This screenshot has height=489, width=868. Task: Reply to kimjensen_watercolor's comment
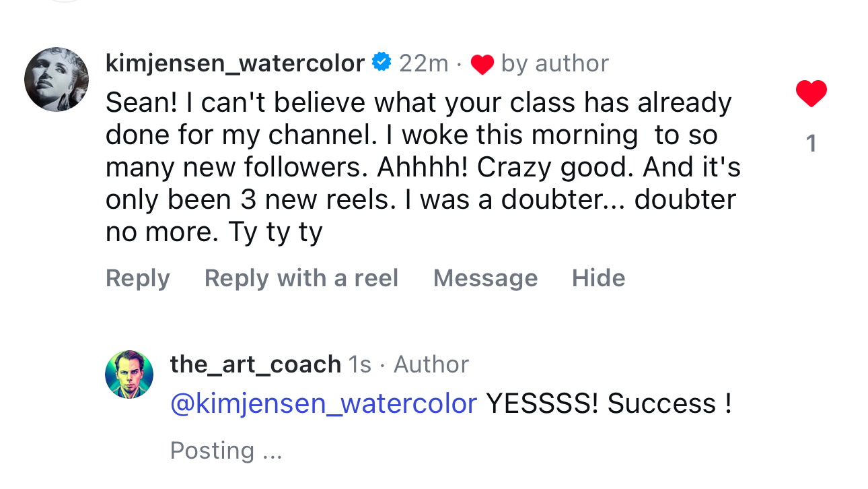138,278
